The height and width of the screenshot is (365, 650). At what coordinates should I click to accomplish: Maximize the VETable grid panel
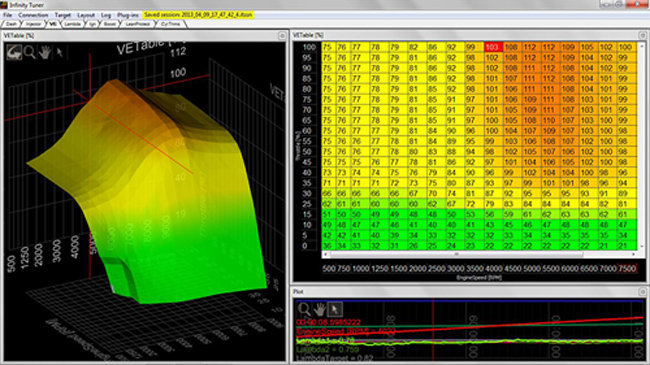click(643, 35)
